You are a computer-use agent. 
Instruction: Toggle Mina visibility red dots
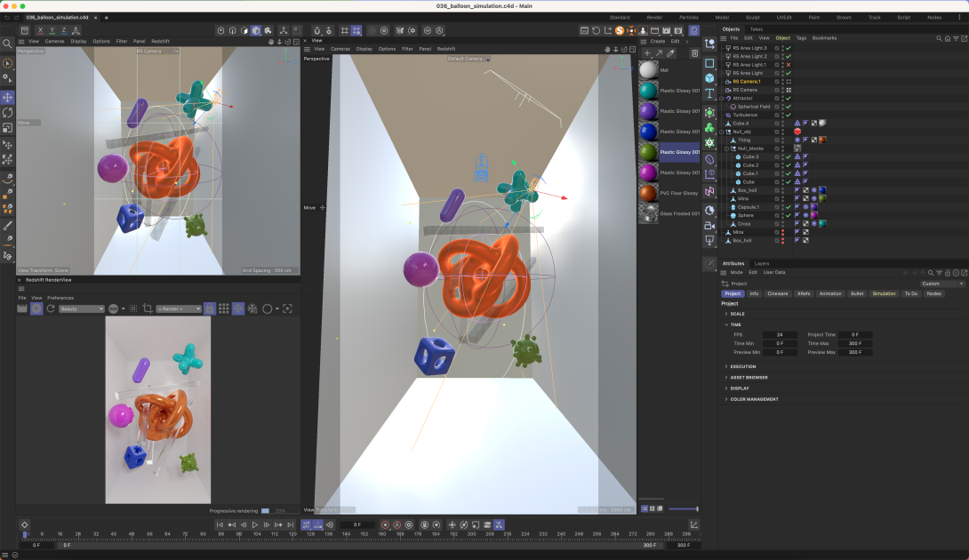783,232
